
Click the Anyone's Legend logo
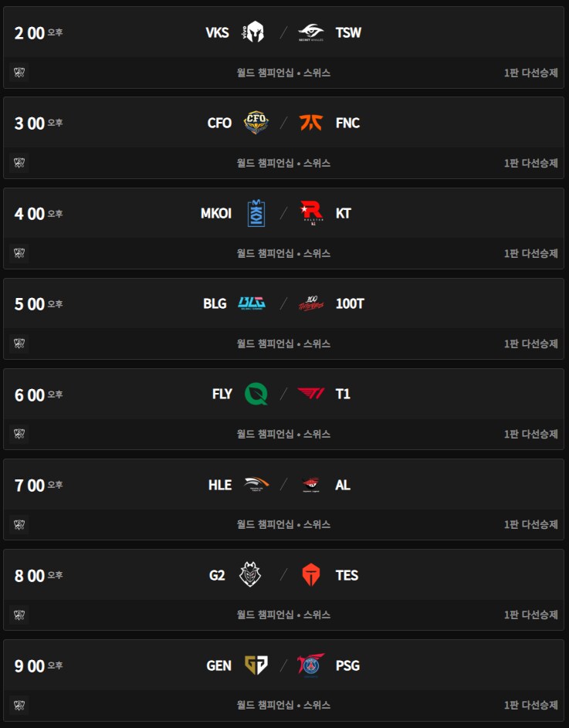pyautogui.click(x=310, y=484)
